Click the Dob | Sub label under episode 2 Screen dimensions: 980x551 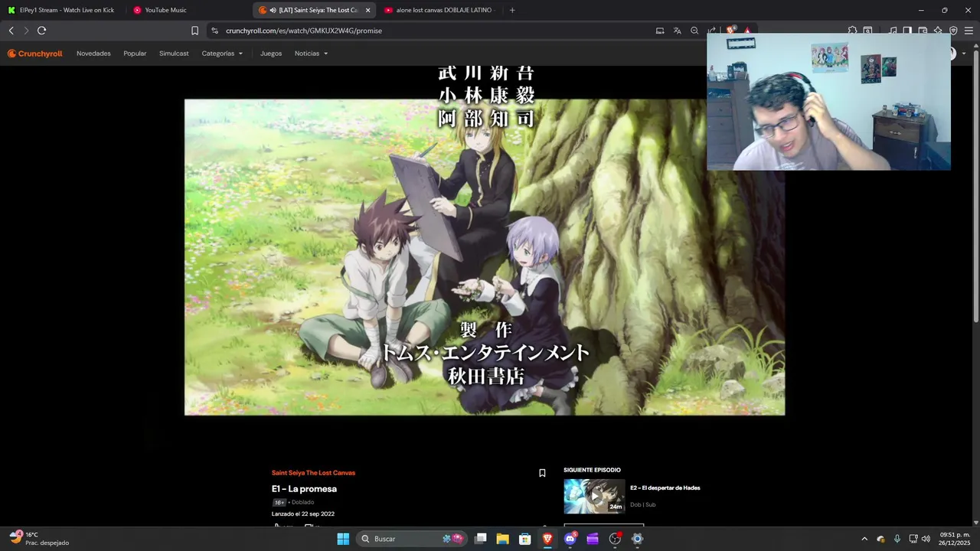(x=643, y=505)
